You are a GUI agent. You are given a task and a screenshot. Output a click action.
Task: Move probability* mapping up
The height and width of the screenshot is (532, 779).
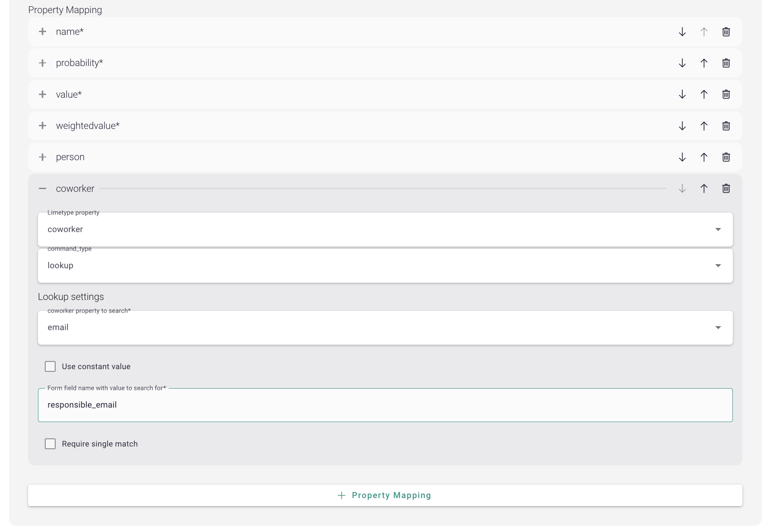(x=704, y=63)
